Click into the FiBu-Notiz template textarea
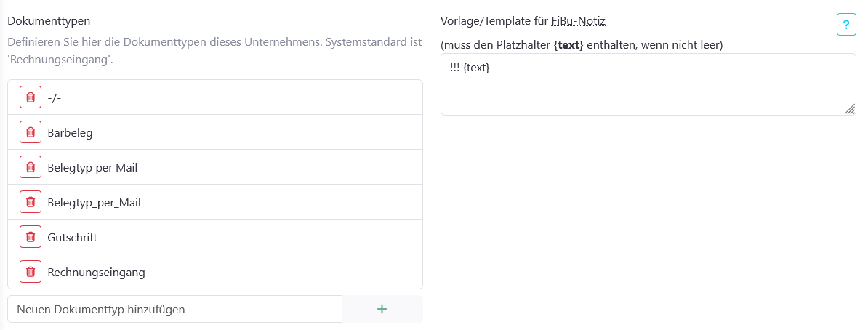The height and width of the screenshot is (330, 868). (x=647, y=84)
